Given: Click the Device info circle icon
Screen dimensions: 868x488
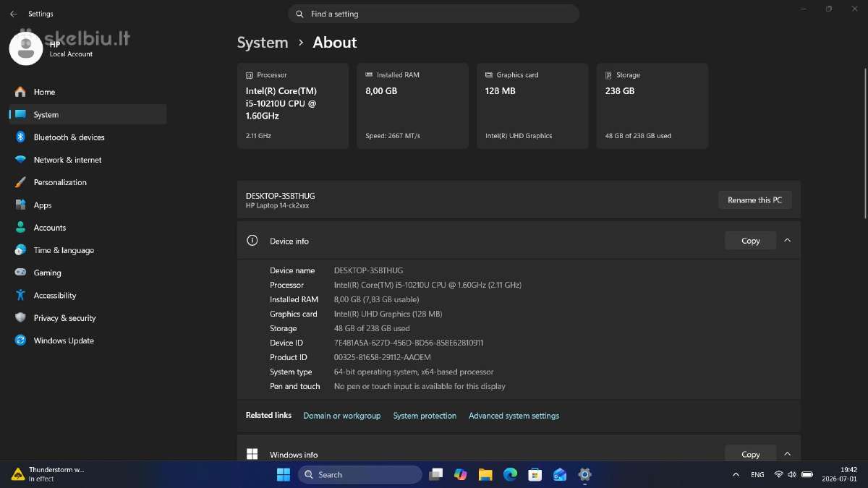Looking at the screenshot, I should click(252, 241).
